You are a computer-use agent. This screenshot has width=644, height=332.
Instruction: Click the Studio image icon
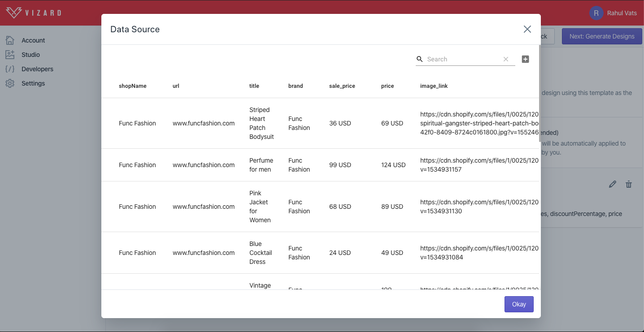[10, 55]
